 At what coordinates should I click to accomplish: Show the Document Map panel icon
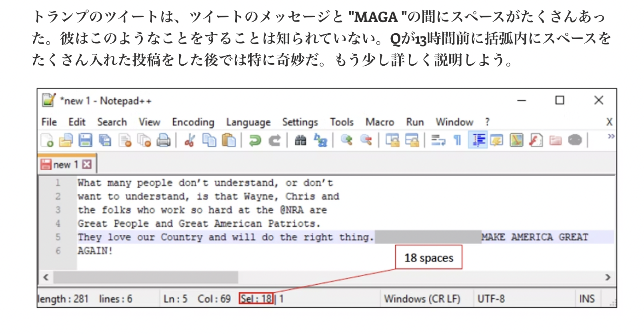pyautogui.click(x=516, y=140)
